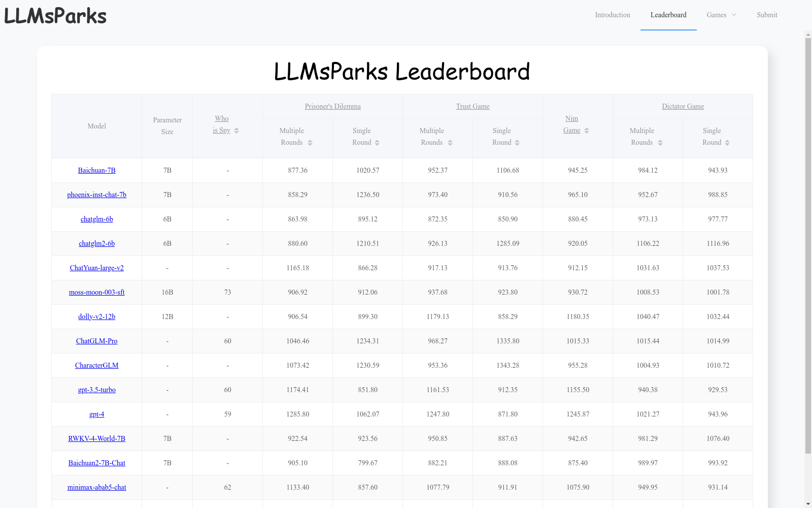Open the phoenix-inst-chat-7b model link

[97, 195]
